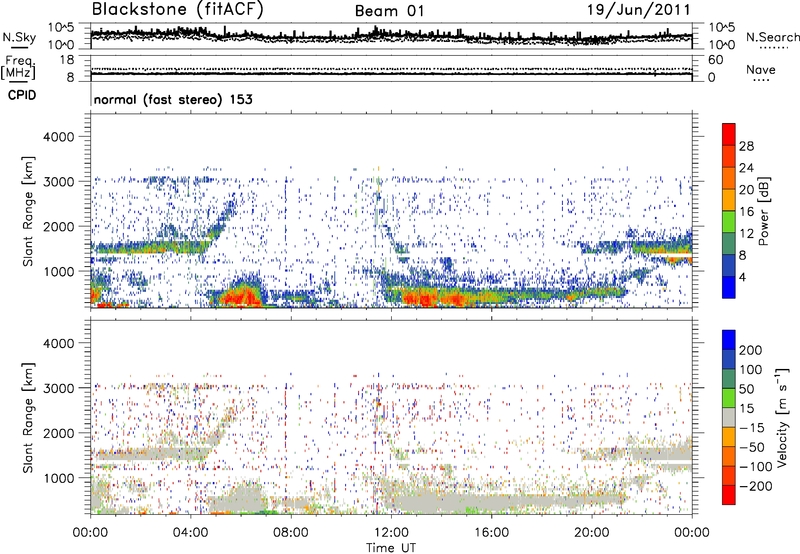Click the 'Power [dB]' colorbar label
The width and height of the screenshot is (800, 554).
click(763, 211)
